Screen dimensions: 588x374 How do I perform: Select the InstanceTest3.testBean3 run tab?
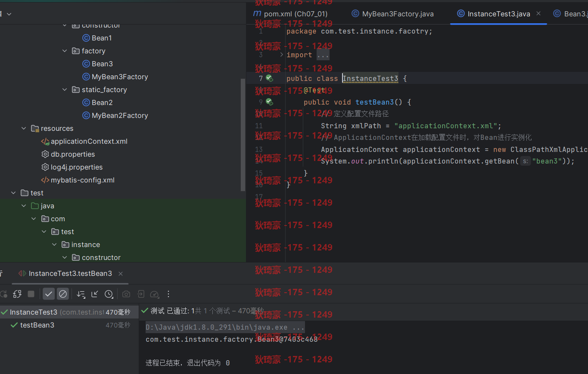pos(65,273)
